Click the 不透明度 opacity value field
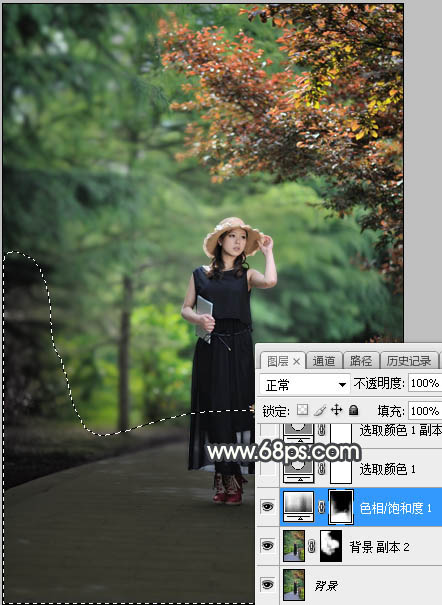The height and width of the screenshot is (605, 442). click(425, 383)
